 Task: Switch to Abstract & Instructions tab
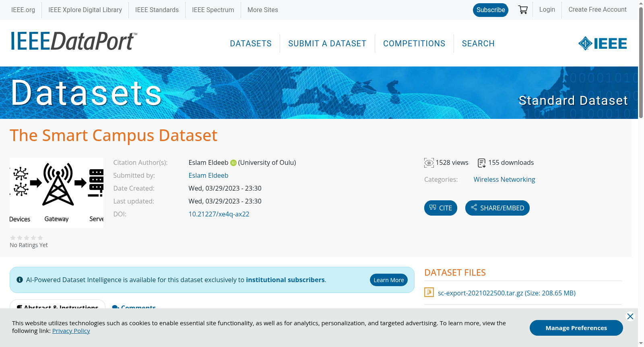point(58,306)
